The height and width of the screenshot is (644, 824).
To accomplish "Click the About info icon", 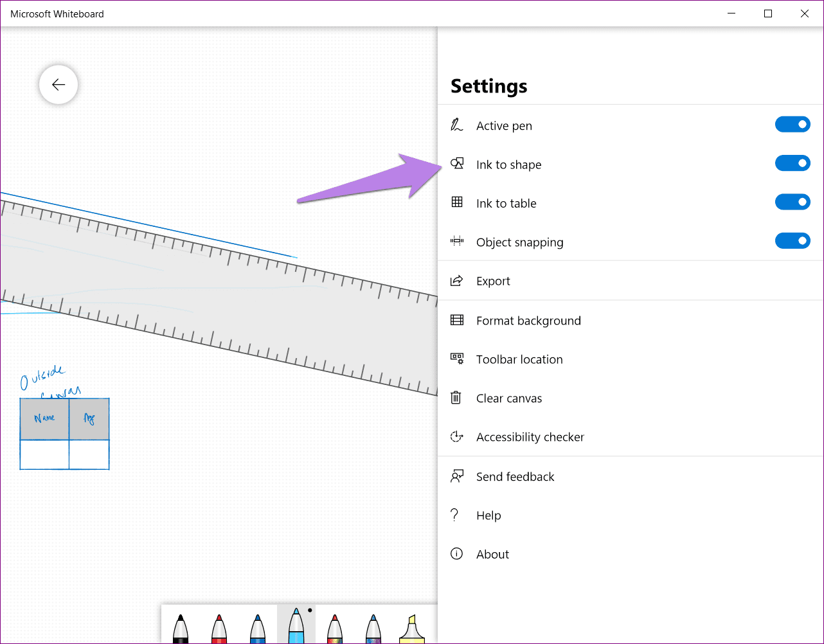I will pyautogui.click(x=456, y=554).
